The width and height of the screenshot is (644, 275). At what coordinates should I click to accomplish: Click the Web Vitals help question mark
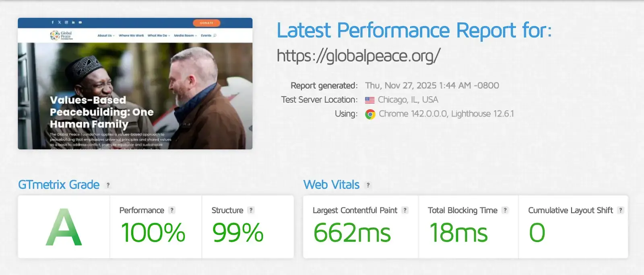click(368, 185)
